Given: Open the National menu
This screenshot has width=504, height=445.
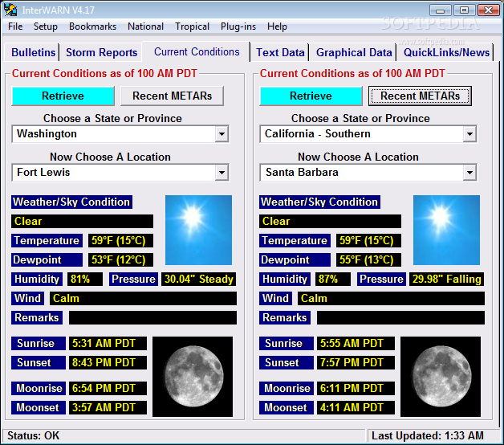Looking at the screenshot, I should click(x=145, y=27).
